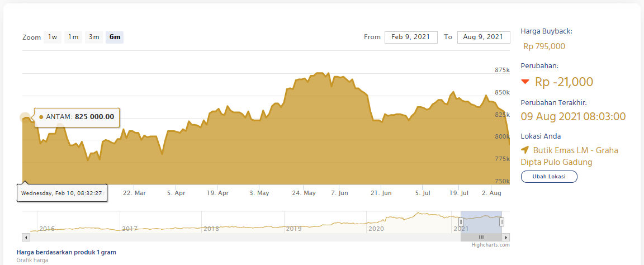Click the 7. Jun axis label

(339, 193)
